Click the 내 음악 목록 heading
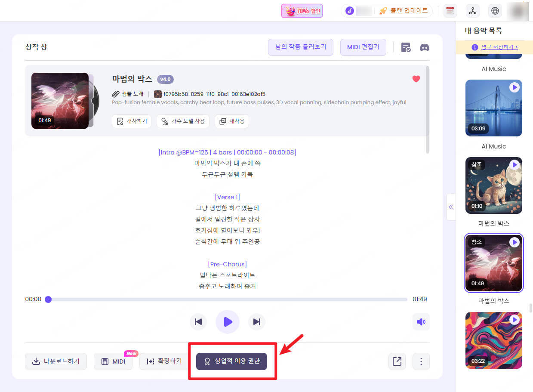This screenshot has height=392, width=533. coord(484,31)
